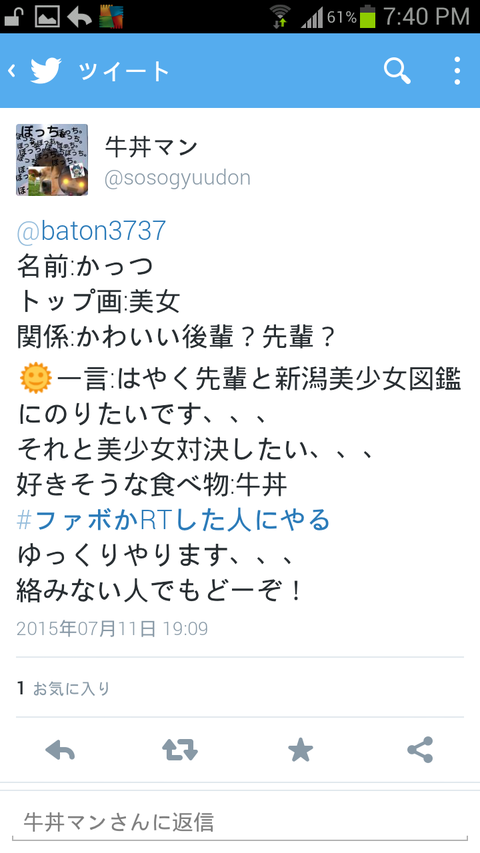The image size is (480, 853).
Task: Open 牛丼マン profile picture
Action: (52, 159)
